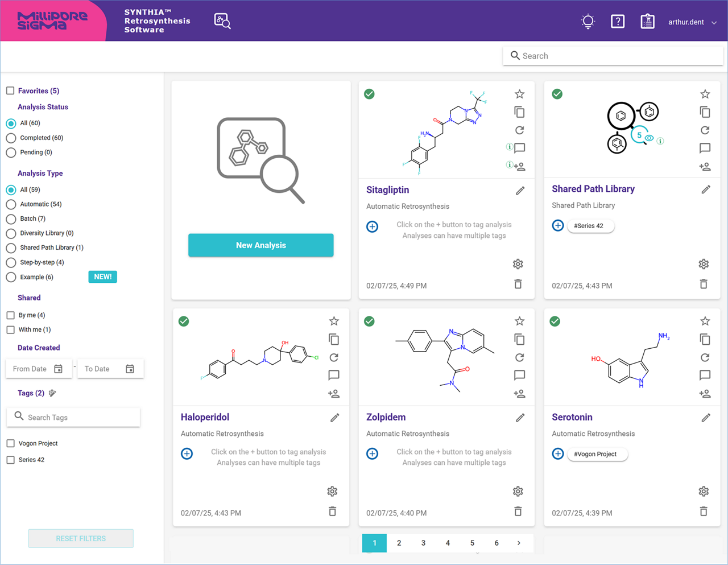Viewport: 728px width, 565px height.
Task: Edit the Zolpidem analysis name
Action: click(x=520, y=418)
